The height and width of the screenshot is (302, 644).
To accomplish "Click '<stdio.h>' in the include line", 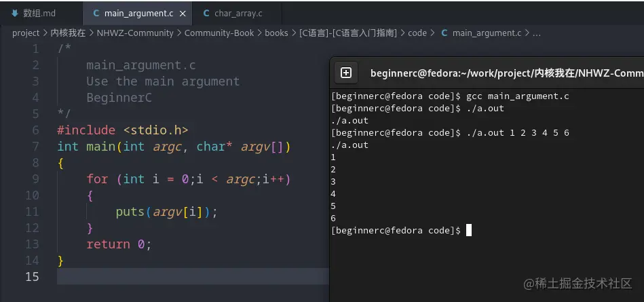I will 155,130.
